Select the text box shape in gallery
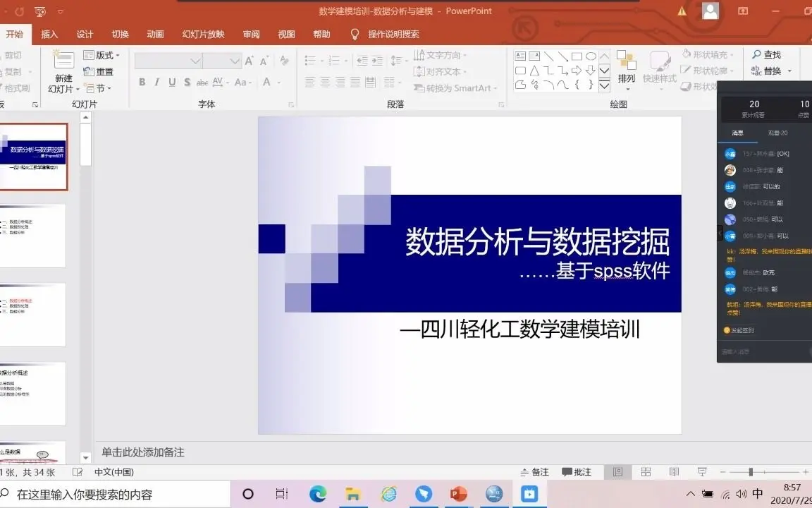The image size is (812, 508). pyautogui.click(x=520, y=56)
